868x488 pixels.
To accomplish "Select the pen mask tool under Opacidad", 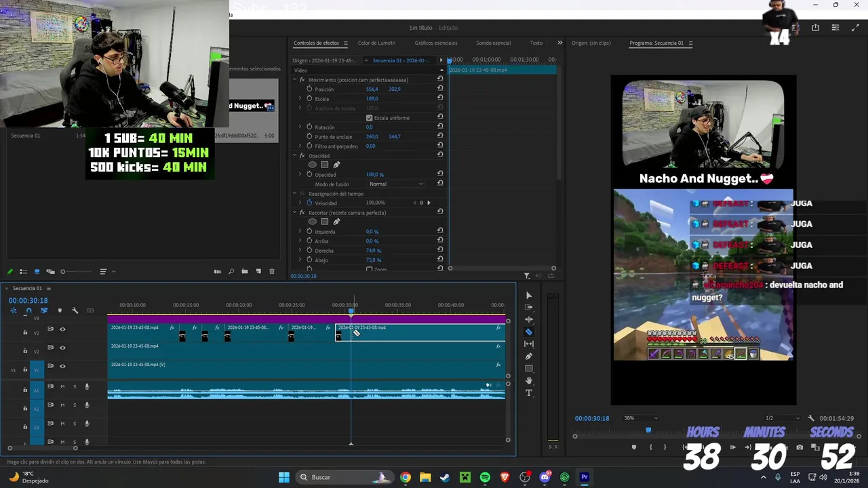I will [336, 165].
